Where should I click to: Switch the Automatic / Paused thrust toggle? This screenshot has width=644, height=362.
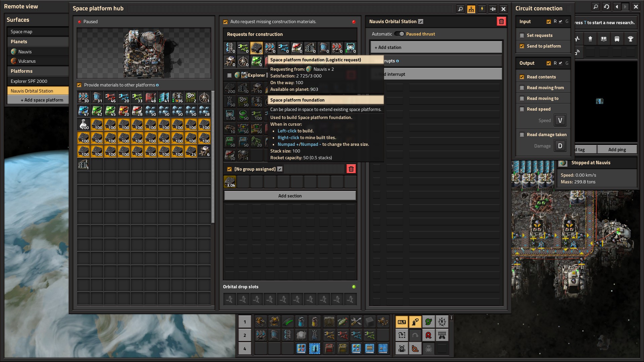399,34
